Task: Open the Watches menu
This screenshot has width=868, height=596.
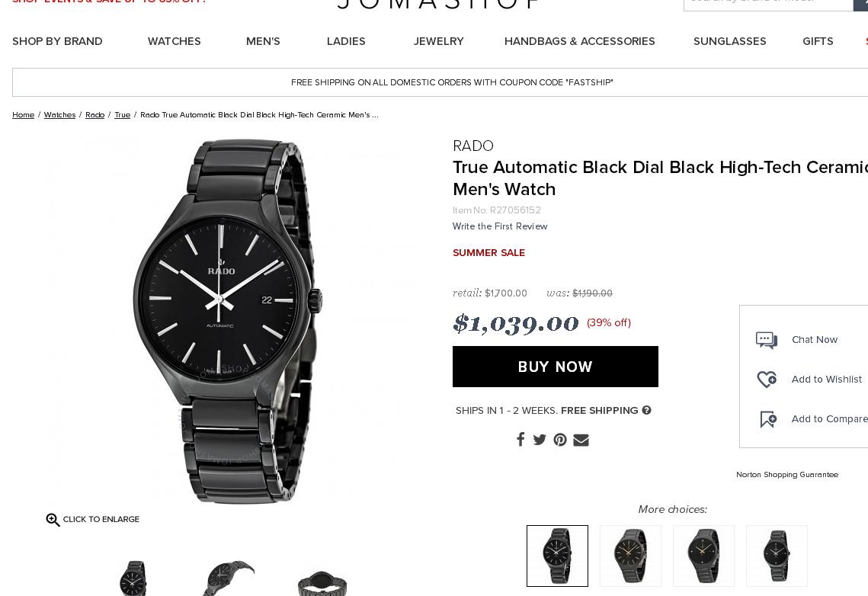Action: pyautogui.click(x=174, y=41)
